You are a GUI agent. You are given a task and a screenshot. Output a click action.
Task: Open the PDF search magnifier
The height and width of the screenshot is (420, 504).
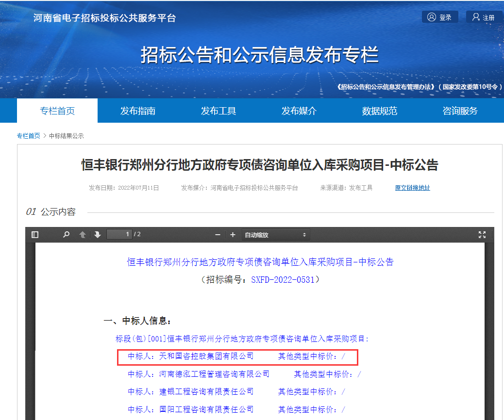(x=66, y=235)
